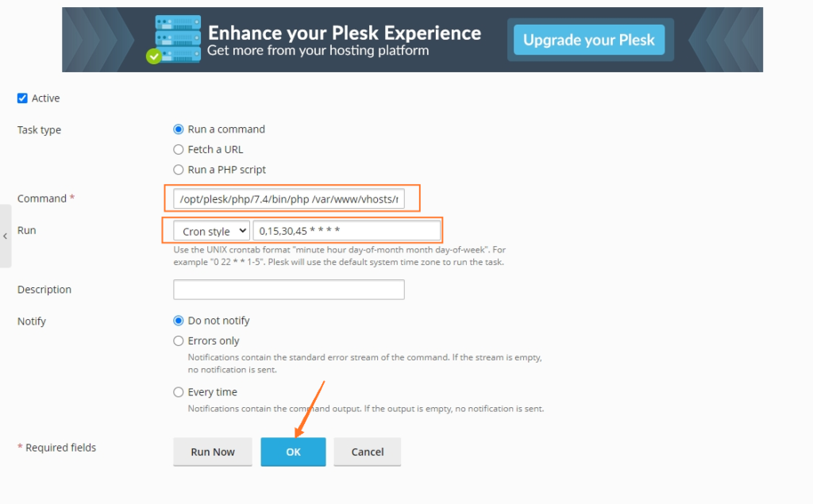Image resolution: width=813 pixels, height=504 pixels.
Task: Click the Run Now button
Action: pyautogui.click(x=213, y=452)
